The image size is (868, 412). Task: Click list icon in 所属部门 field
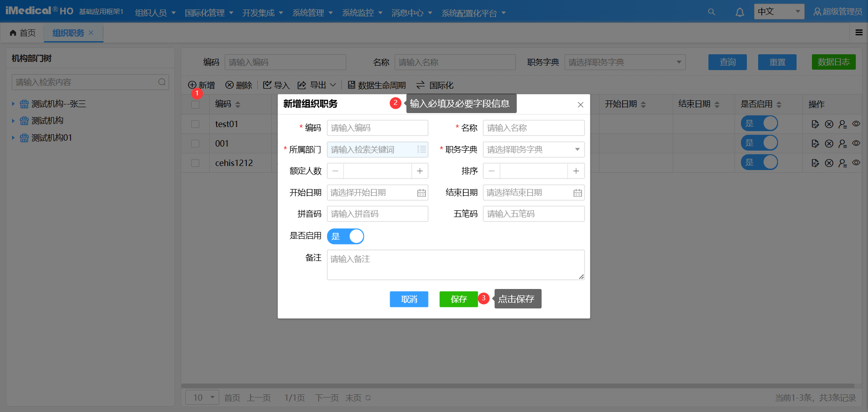click(421, 149)
